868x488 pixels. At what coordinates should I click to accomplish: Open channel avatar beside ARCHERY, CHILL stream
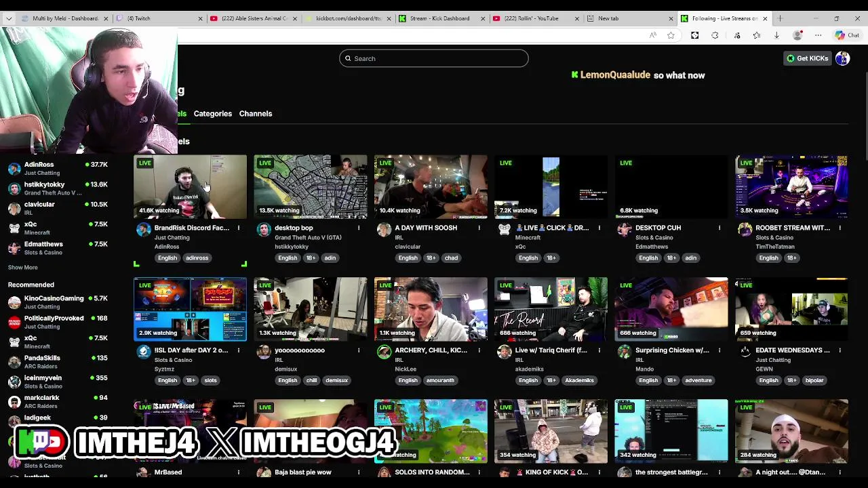click(x=384, y=352)
